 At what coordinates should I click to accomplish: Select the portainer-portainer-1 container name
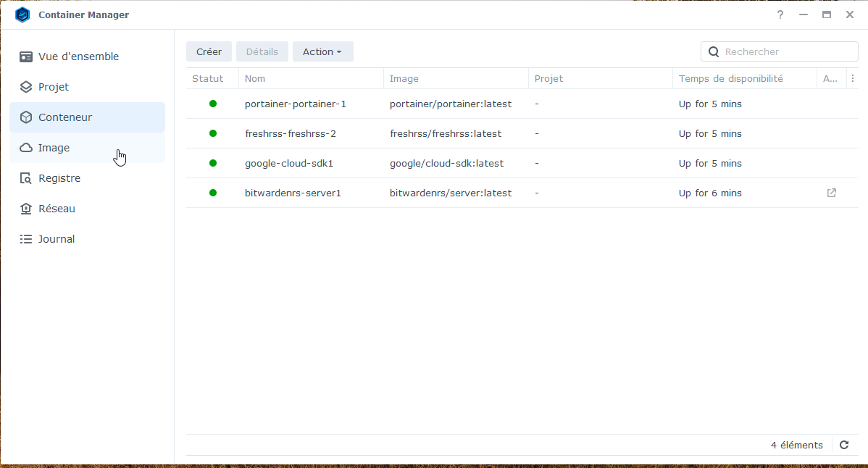coord(295,104)
